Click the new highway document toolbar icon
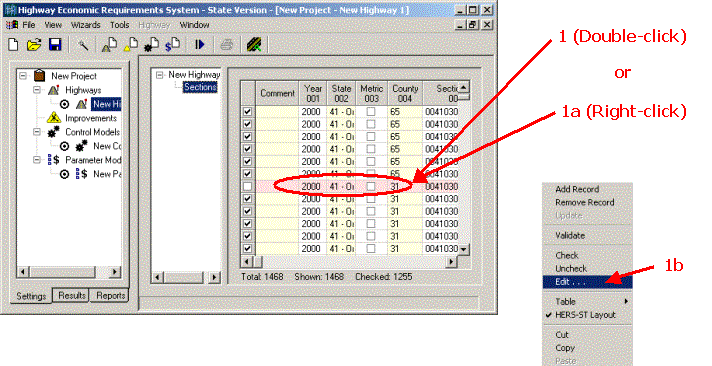This screenshot has height=366, width=712. click(x=109, y=45)
